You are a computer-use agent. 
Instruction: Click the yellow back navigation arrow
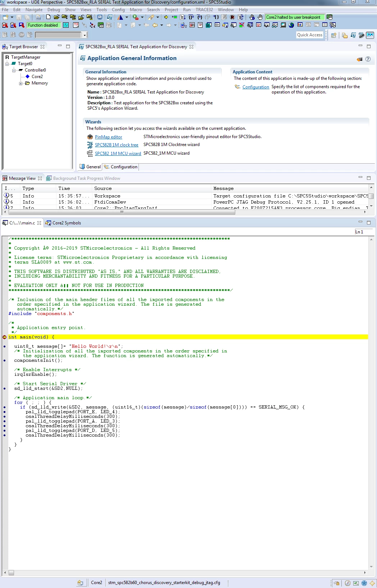pos(155,25)
